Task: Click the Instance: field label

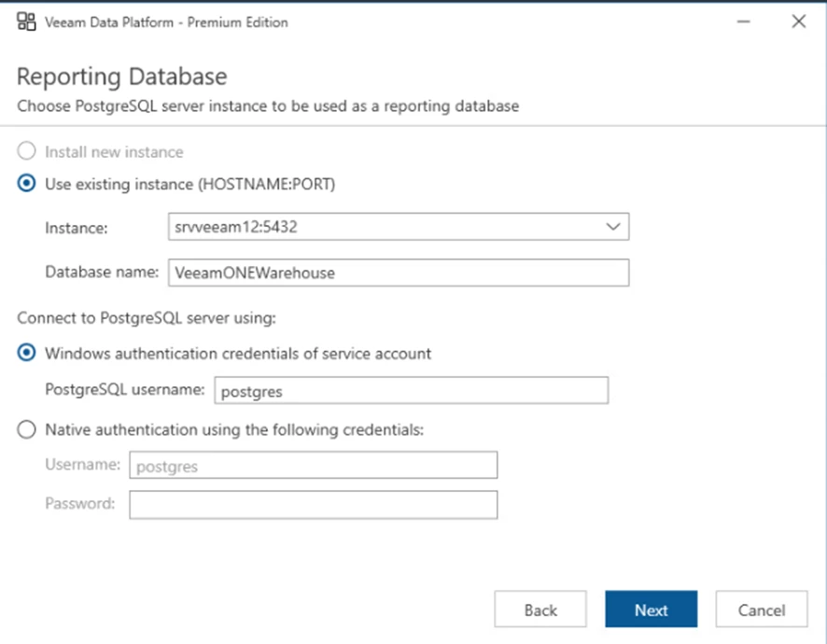Action: [77, 228]
